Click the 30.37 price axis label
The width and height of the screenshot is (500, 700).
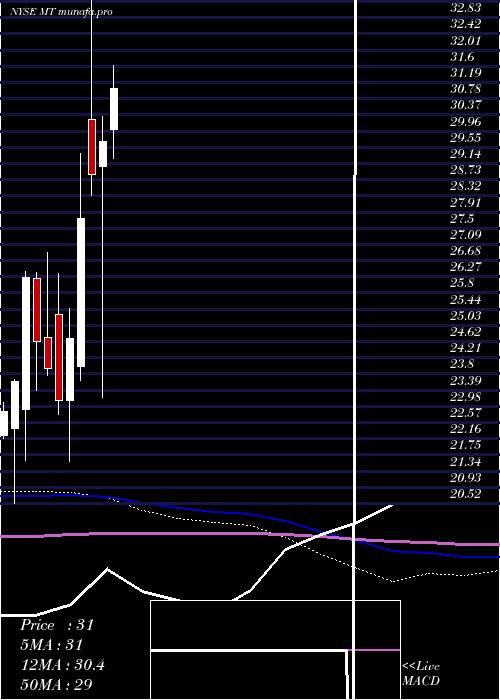coord(466,105)
